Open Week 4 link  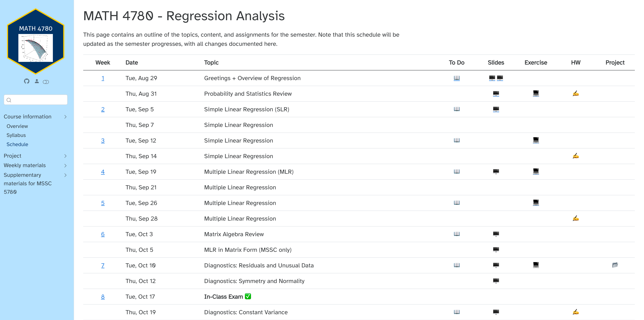click(103, 172)
